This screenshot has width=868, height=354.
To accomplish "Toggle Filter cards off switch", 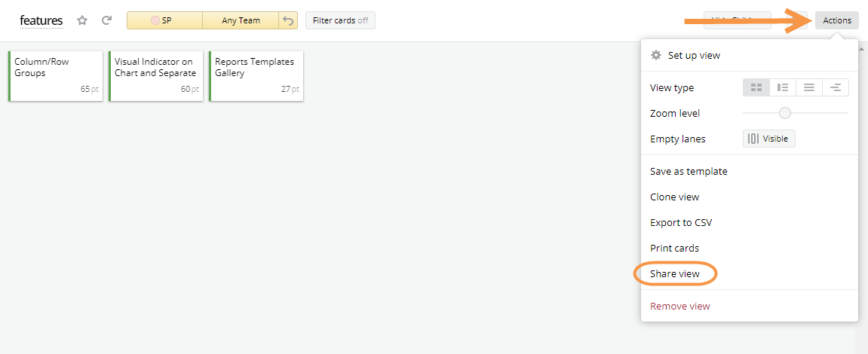I will (x=340, y=20).
